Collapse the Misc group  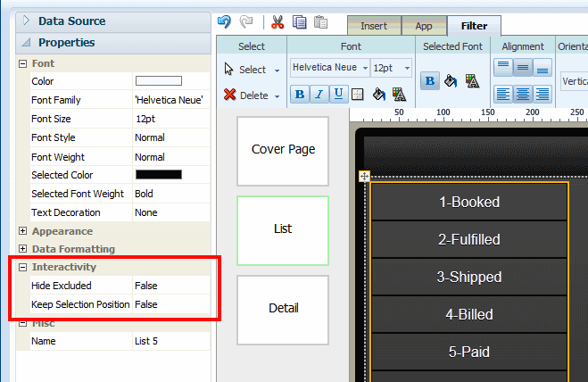pyautogui.click(x=23, y=323)
